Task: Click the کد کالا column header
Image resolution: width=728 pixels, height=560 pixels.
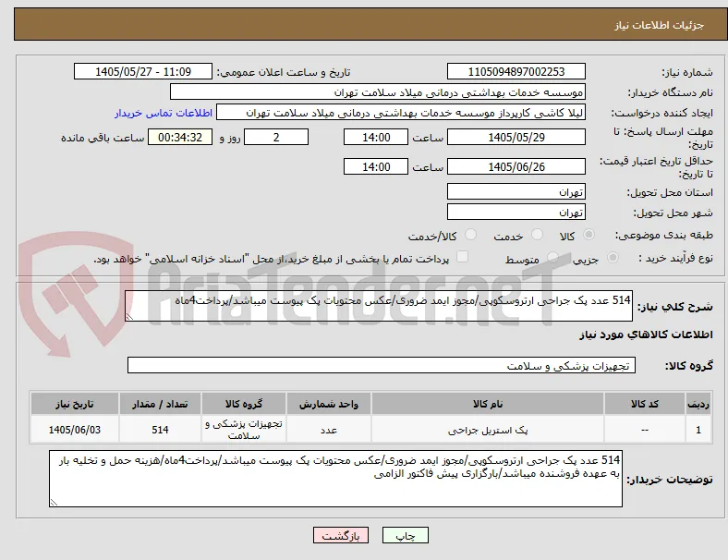Action: [645, 404]
